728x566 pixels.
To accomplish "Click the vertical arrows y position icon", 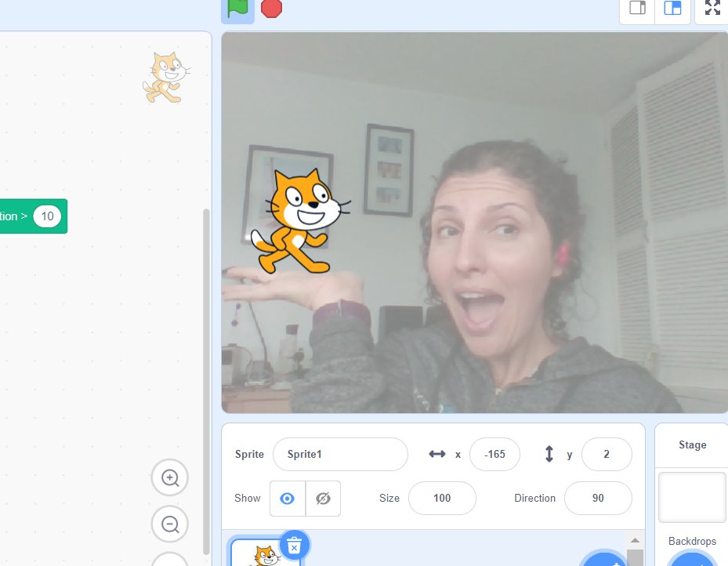I will point(549,454).
